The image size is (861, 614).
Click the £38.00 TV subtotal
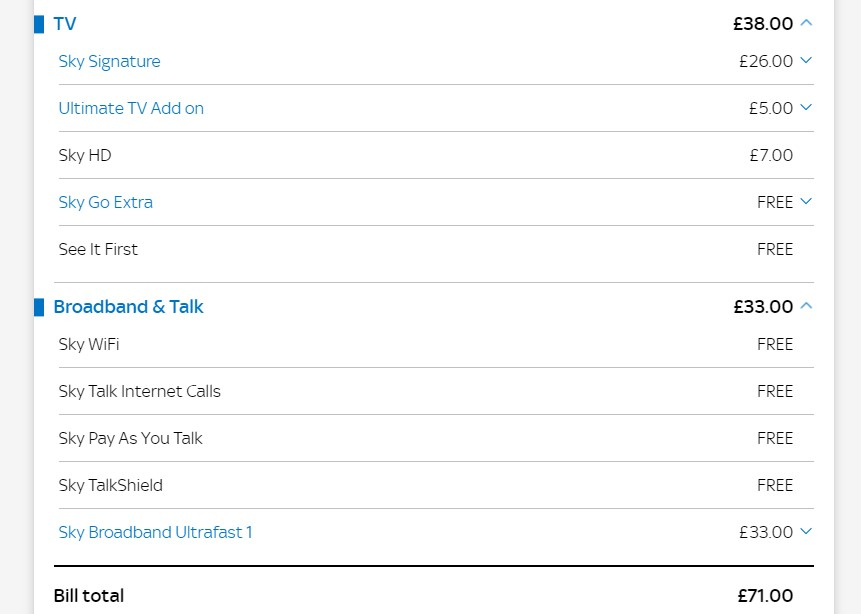click(762, 24)
